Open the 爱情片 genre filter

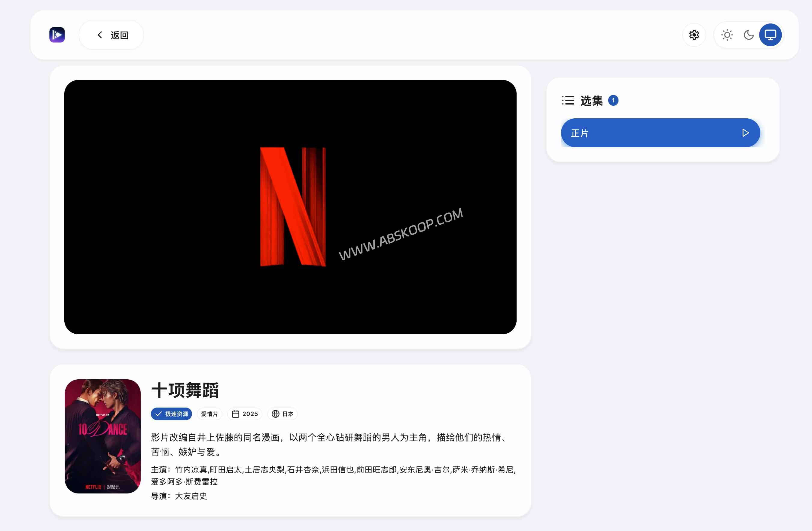click(209, 414)
